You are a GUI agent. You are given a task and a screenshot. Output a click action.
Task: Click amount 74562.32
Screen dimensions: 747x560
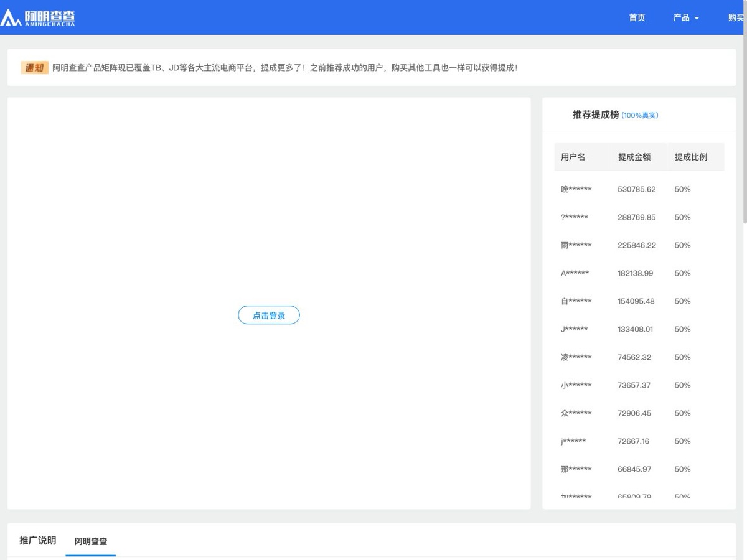[x=634, y=357]
